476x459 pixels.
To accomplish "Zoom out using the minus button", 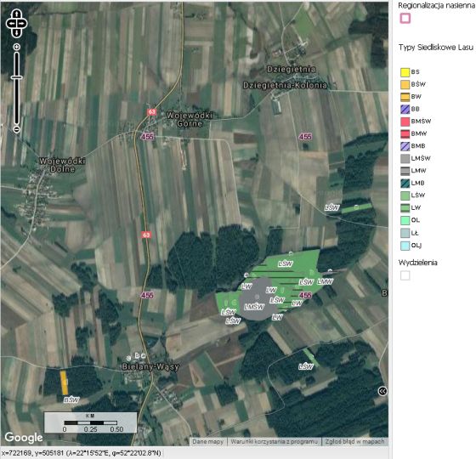I will (17, 129).
